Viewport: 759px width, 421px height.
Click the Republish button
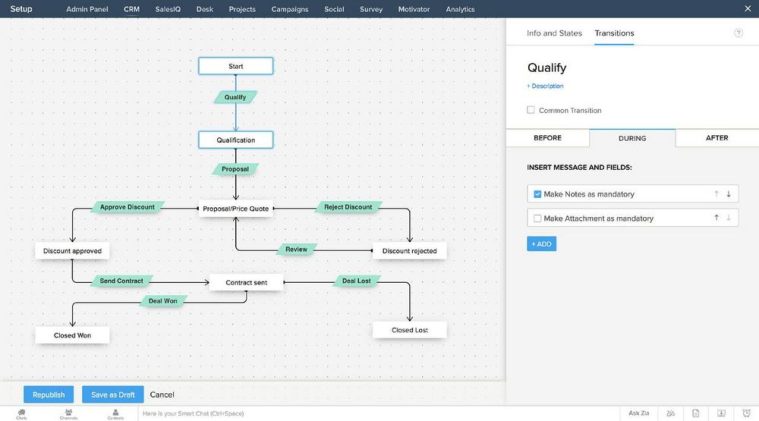tap(48, 394)
